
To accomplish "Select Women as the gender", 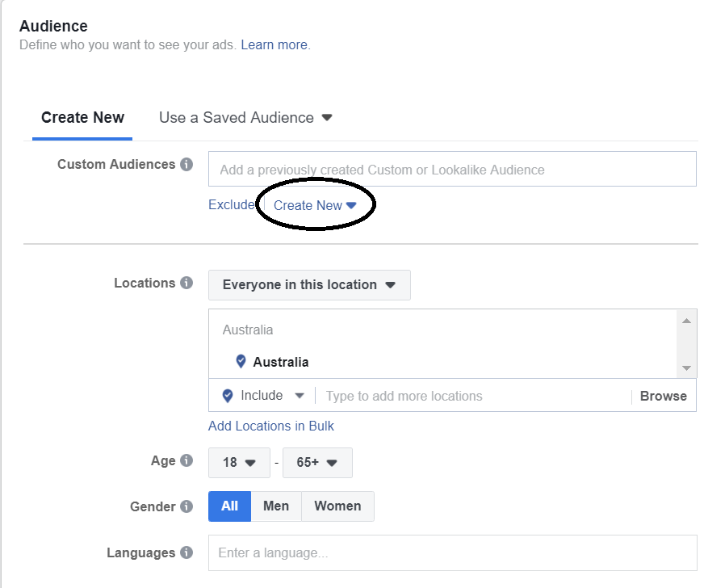I will click(x=337, y=506).
